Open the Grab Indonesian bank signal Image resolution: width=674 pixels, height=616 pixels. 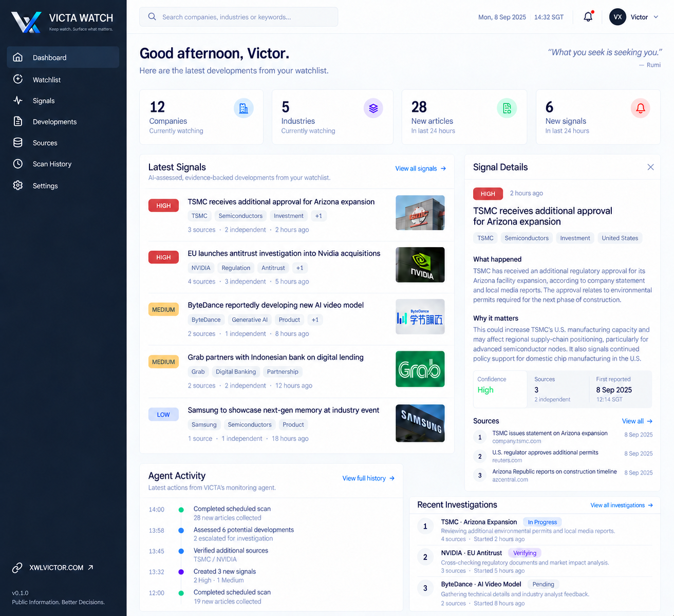(275, 357)
